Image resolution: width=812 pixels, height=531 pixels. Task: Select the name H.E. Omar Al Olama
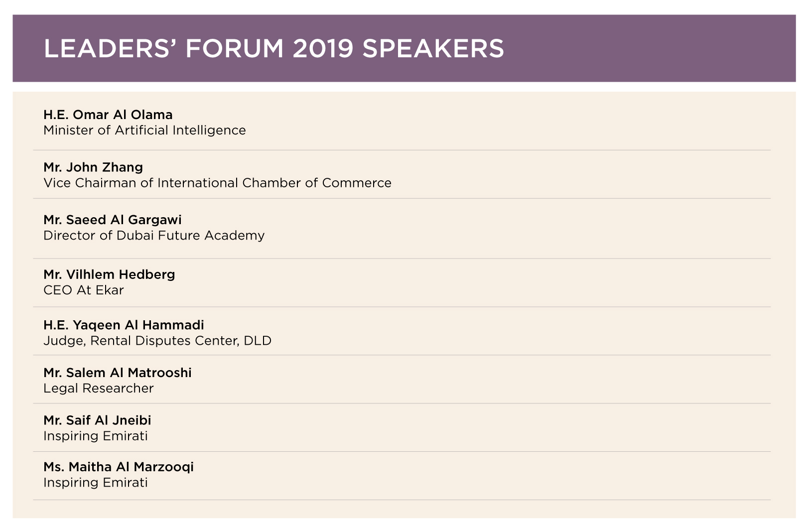click(x=108, y=115)
